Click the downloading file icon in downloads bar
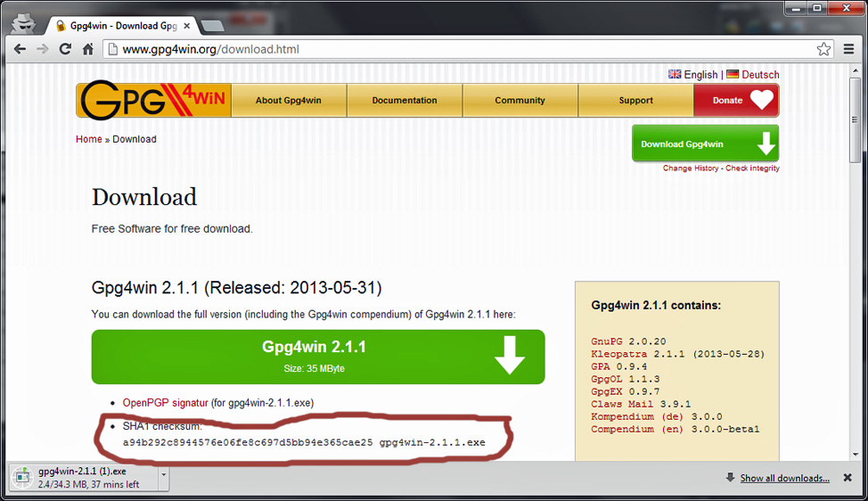Screen dimensions: 868x501 pos(22,477)
